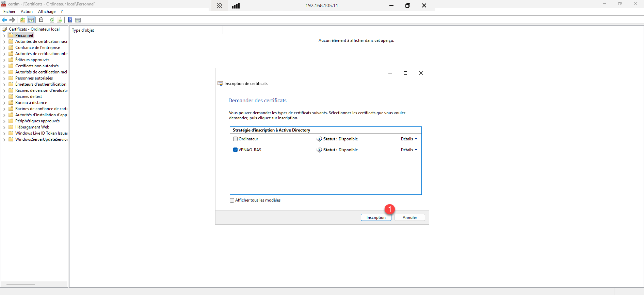
Task: Click the Annuler button
Action: tap(409, 218)
